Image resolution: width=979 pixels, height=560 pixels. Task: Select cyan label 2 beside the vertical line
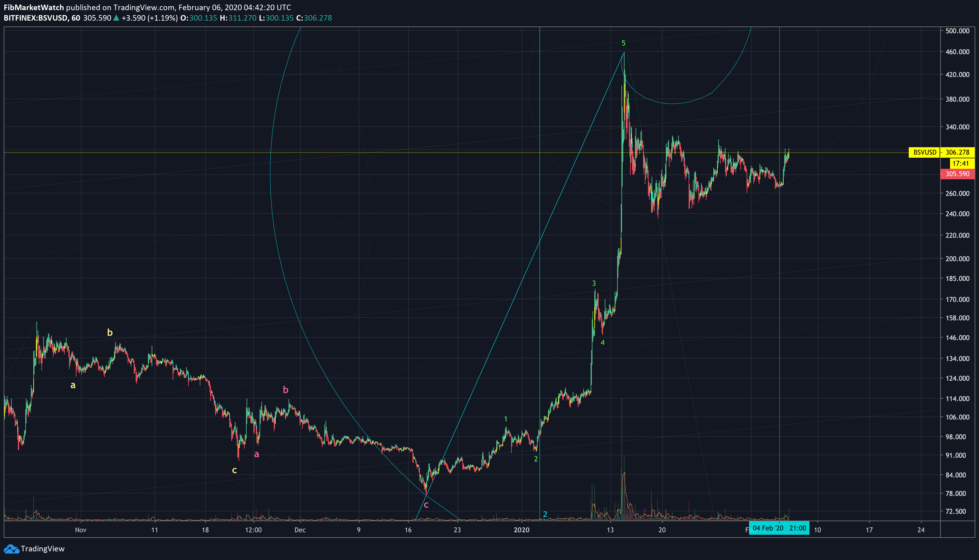click(545, 514)
